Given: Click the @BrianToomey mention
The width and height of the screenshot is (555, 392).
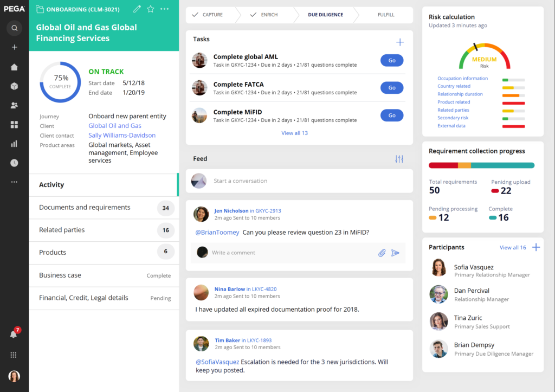Looking at the screenshot, I should 217,233.
